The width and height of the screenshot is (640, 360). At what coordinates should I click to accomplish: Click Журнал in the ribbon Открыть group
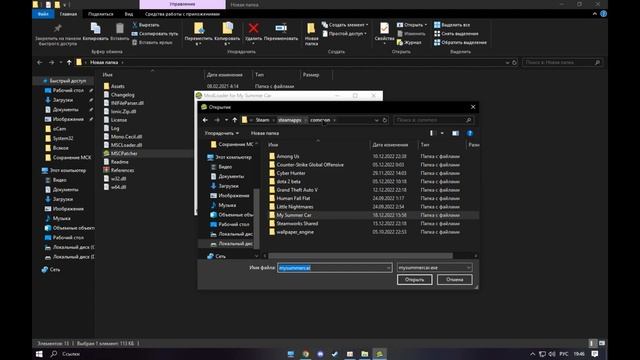click(409, 42)
